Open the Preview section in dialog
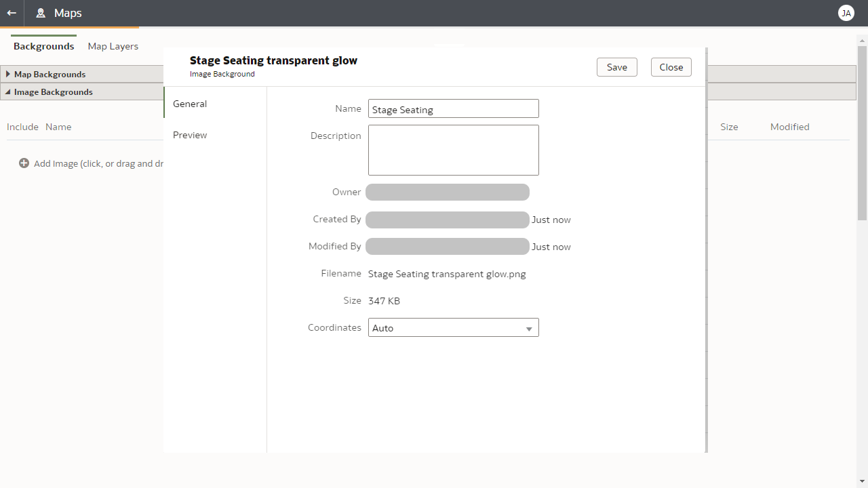Screen dimensions: 868x488 [190, 135]
